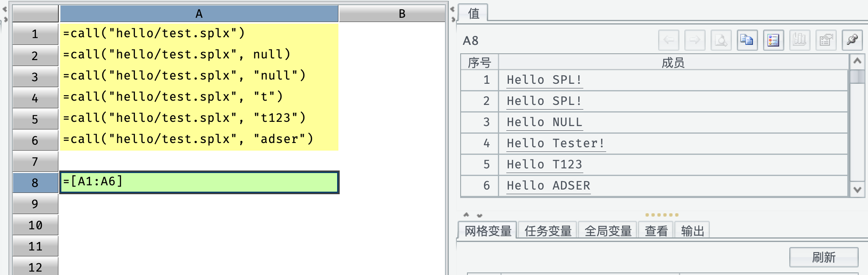Select cell A8 containing =[A1:A6]
868x275 pixels.
[199, 182]
